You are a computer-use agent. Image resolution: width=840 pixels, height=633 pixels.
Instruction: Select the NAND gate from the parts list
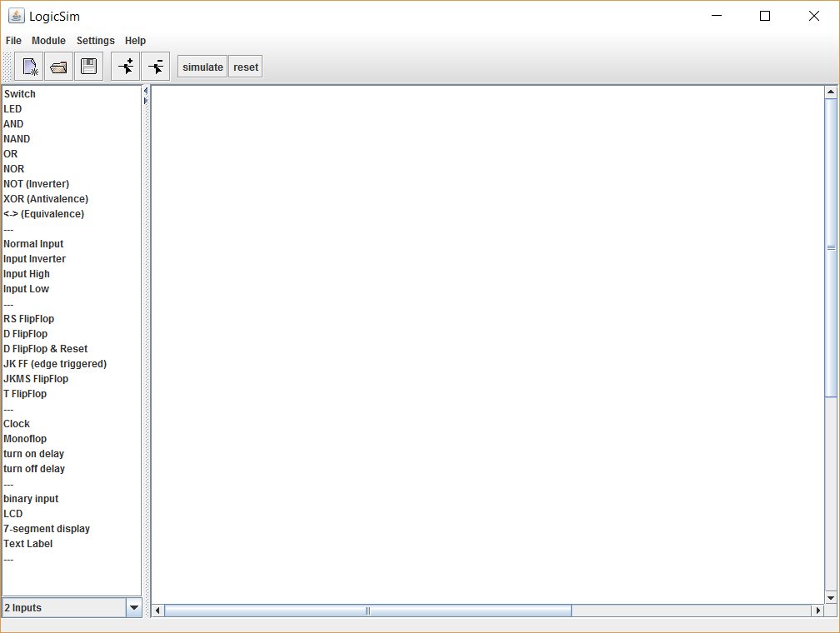17,139
